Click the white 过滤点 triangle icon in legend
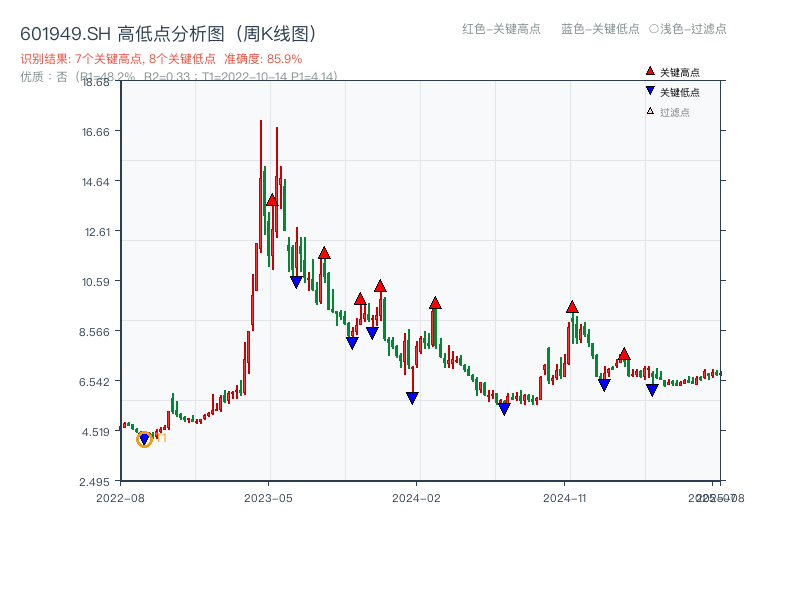 tap(649, 111)
